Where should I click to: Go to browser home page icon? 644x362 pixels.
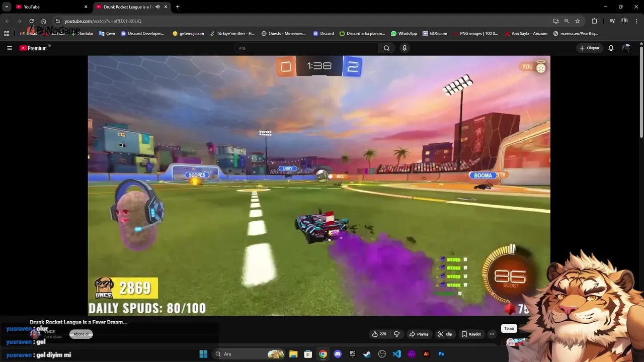tap(44, 21)
